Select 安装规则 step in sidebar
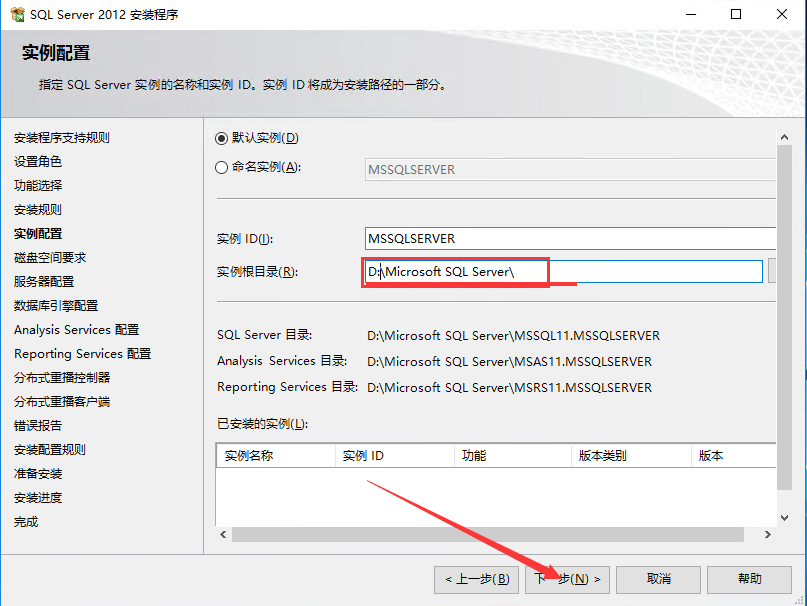 [x=38, y=210]
